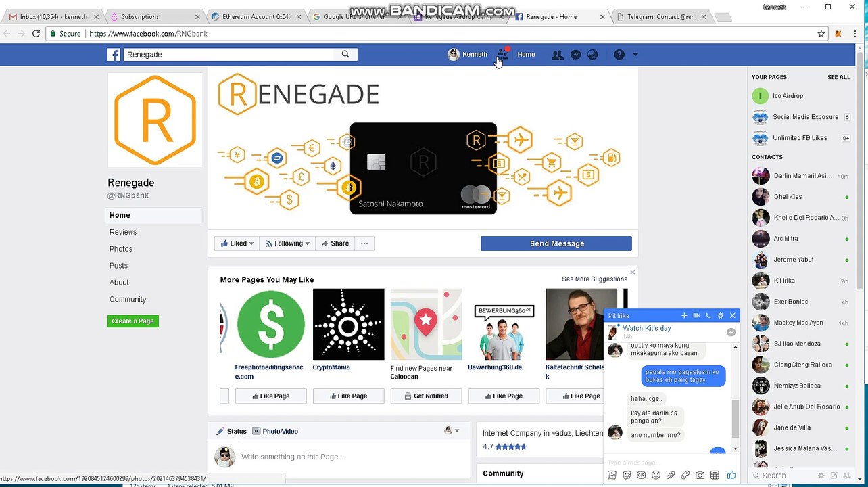Click new message compose icon in sidebar
868x487 pixels.
834,476
